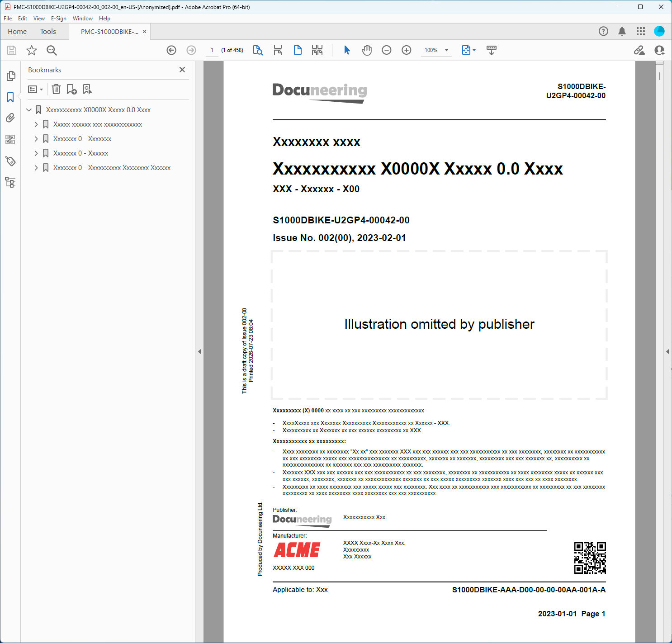
Task: Expand the Xxxxxxx 0 - Xxxxxx bookmark
Action: coord(36,153)
